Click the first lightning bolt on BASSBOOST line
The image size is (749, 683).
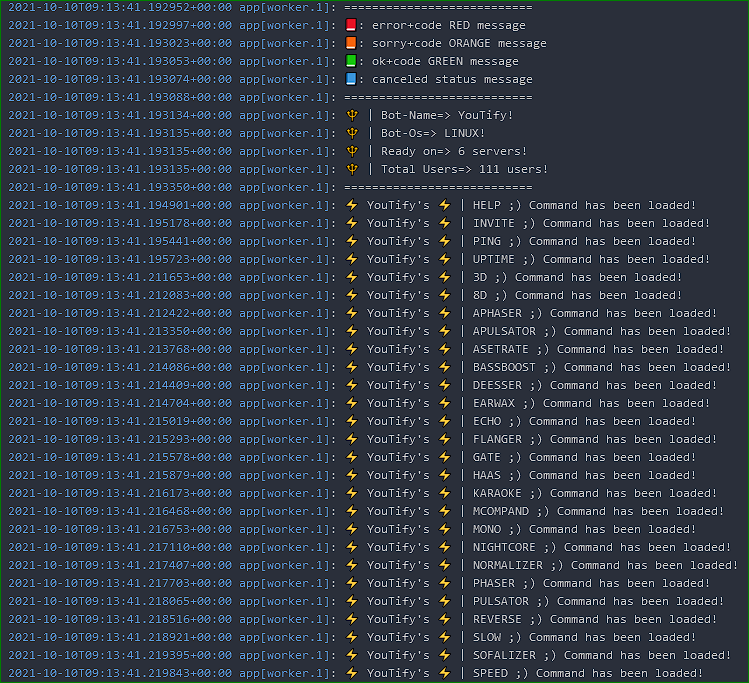point(352,367)
